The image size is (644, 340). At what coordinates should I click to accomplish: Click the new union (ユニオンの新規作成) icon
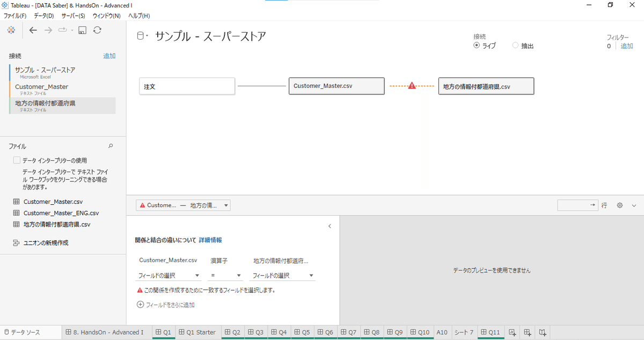(16, 242)
